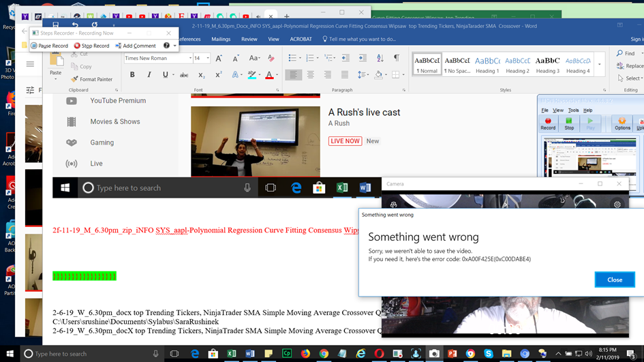Click Tell me what you want to do
This screenshot has width=644, height=362.
point(359,39)
